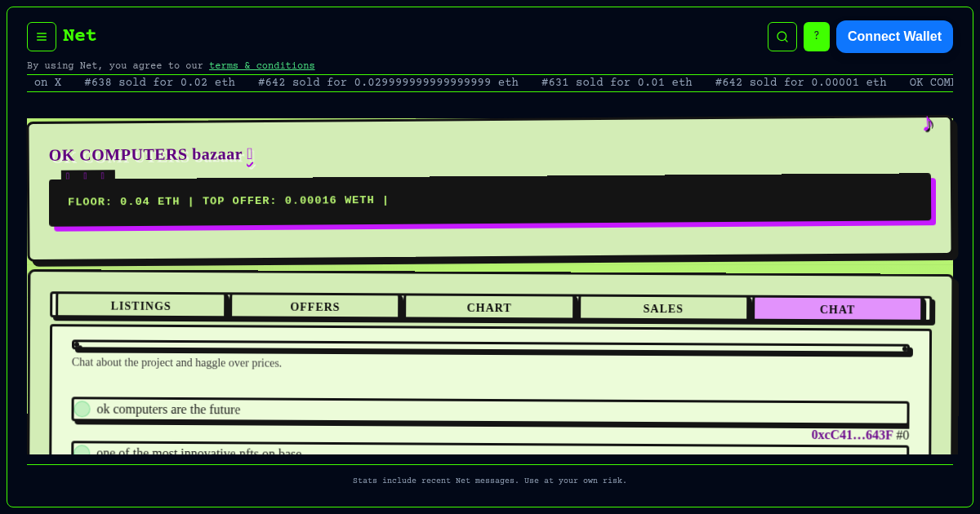Click the floor and top offer stats bar
The height and width of the screenshot is (514, 980).
pyautogui.click(x=490, y=201)
